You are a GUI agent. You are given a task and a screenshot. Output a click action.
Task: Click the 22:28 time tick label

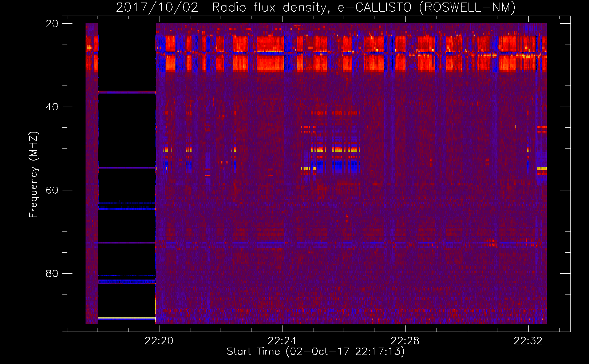tap(405, 341)
